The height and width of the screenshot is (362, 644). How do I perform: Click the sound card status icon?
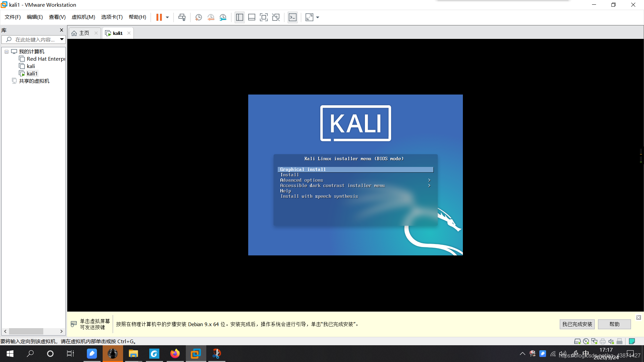(611, 341)
